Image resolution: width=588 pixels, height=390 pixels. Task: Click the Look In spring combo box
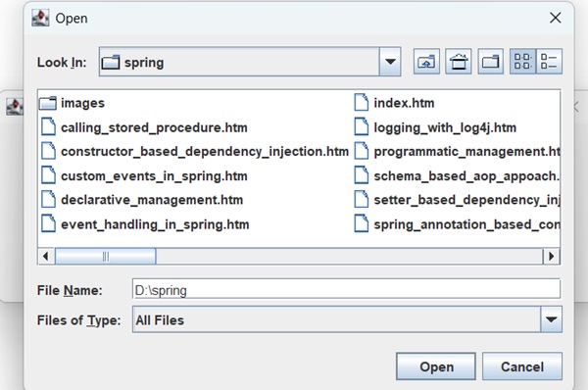pos(250,62)
